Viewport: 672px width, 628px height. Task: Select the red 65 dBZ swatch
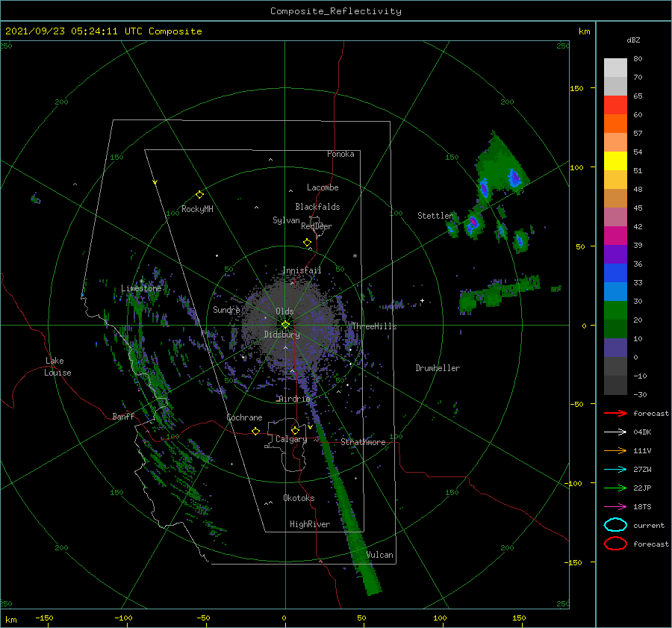(615, 105)
